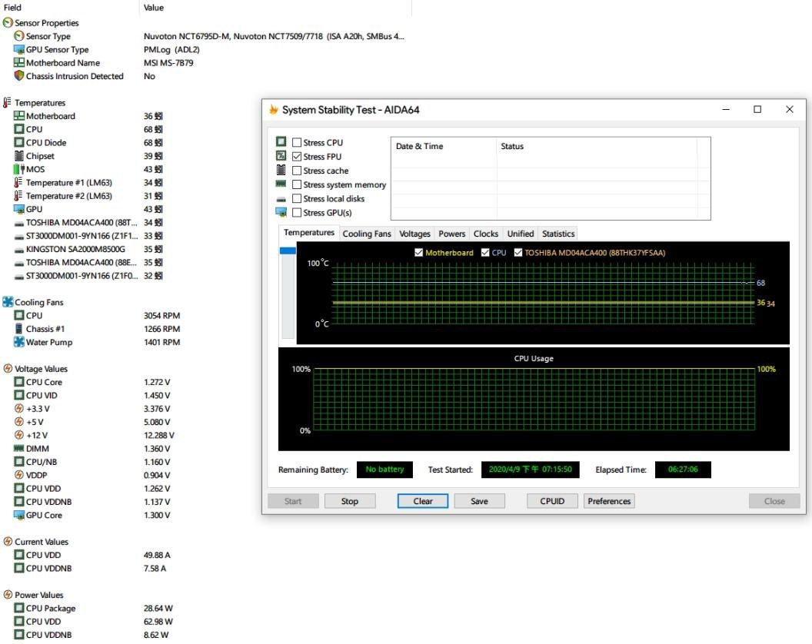The height and width of the screenshot is (644, 812).
Task: Click the Sensor Properties section icon
Action: click(8, 23)
